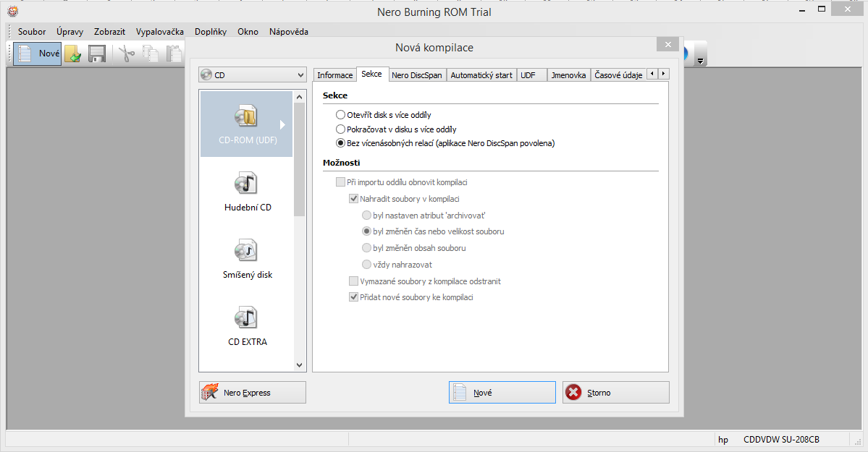Screen dimensions: 868x452
Task: Click the toolbar overflow arrow at right
Action: click(x=700, y=61)
